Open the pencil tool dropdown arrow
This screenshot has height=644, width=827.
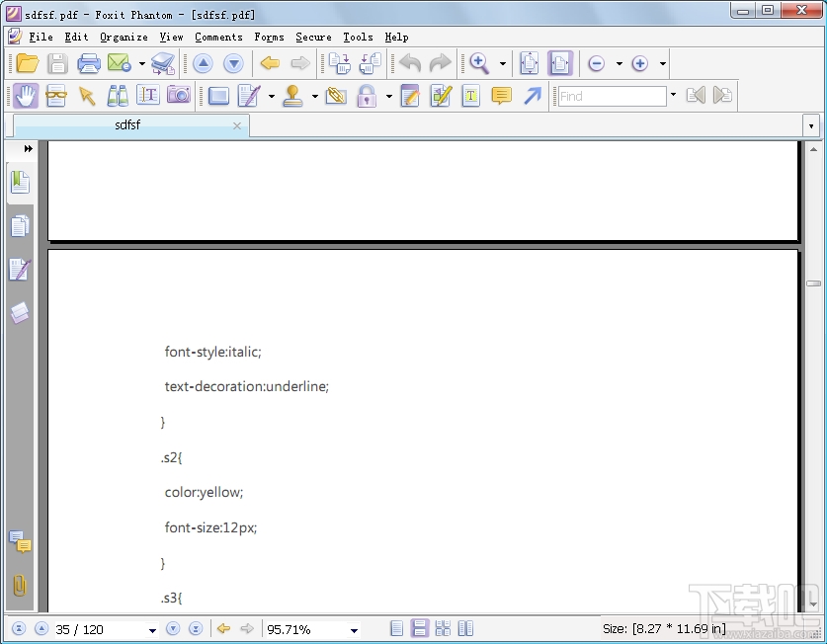coord(271,96)
